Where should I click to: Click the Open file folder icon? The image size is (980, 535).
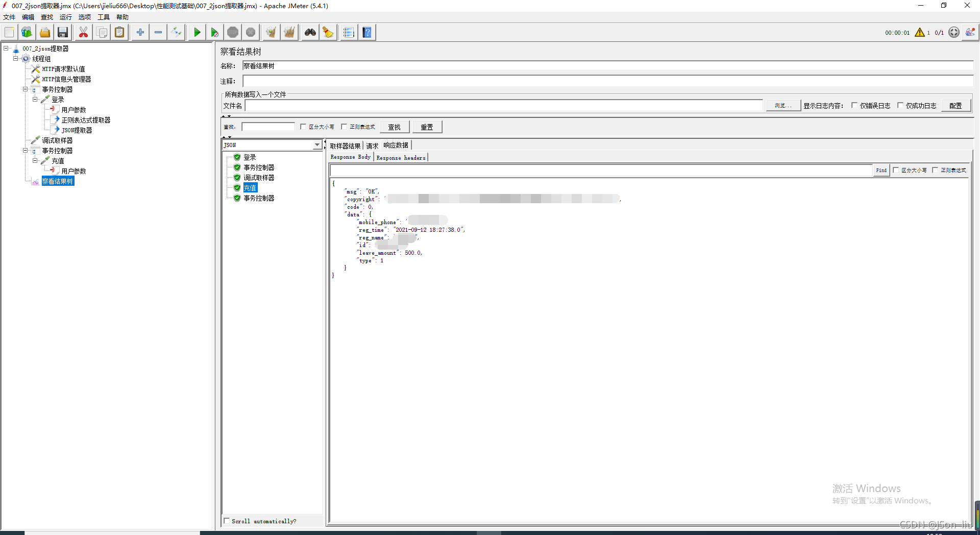click(45, 32)
